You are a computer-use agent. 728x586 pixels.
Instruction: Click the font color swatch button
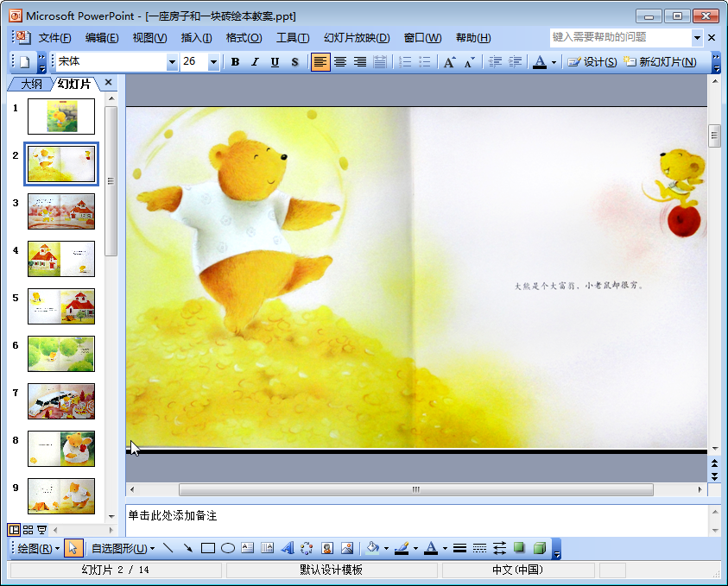pyautogui.click(x=539, y=62)
